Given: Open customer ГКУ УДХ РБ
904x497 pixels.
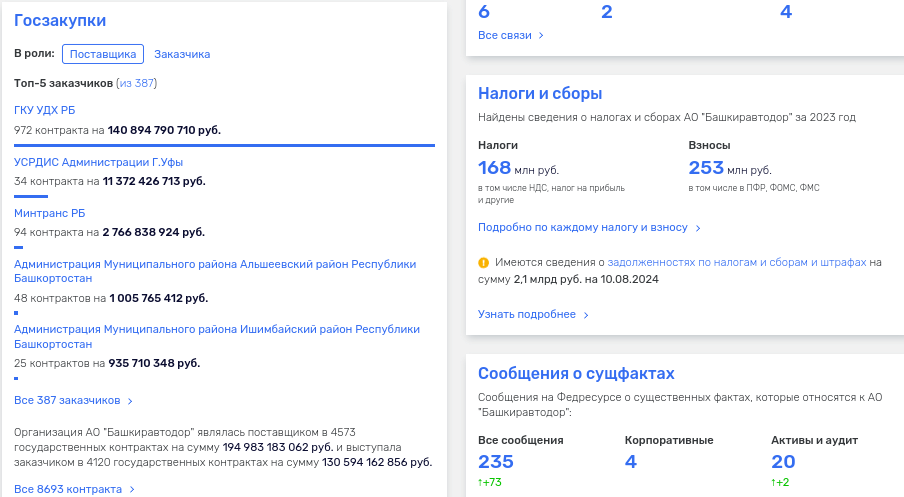Looking at the screenshot, I should pyautogui.click(x=44, y=110).
